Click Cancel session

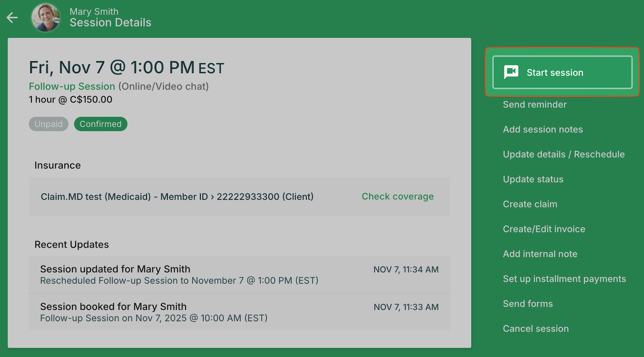536,329
